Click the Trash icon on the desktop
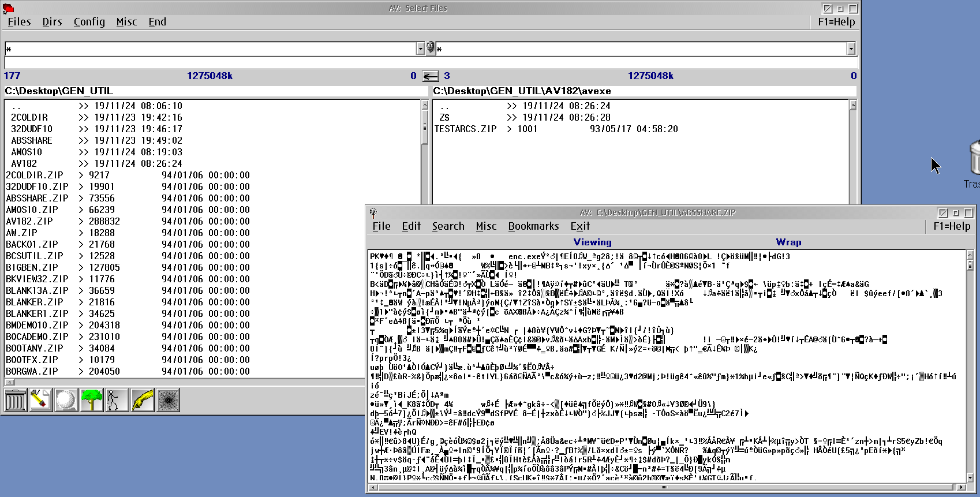This screenshot has height=497, width=980. tap(974, 158)
